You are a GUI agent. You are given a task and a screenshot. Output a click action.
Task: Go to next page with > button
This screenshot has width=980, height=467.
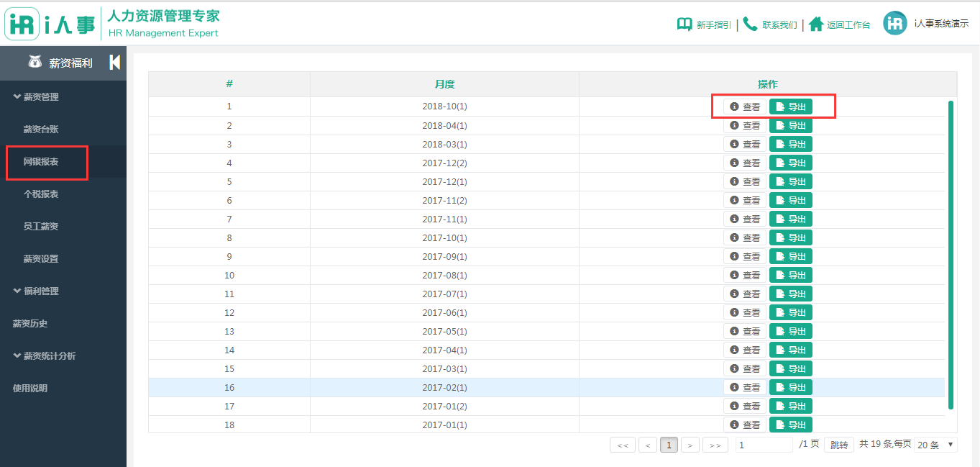[x=690, y=445]
